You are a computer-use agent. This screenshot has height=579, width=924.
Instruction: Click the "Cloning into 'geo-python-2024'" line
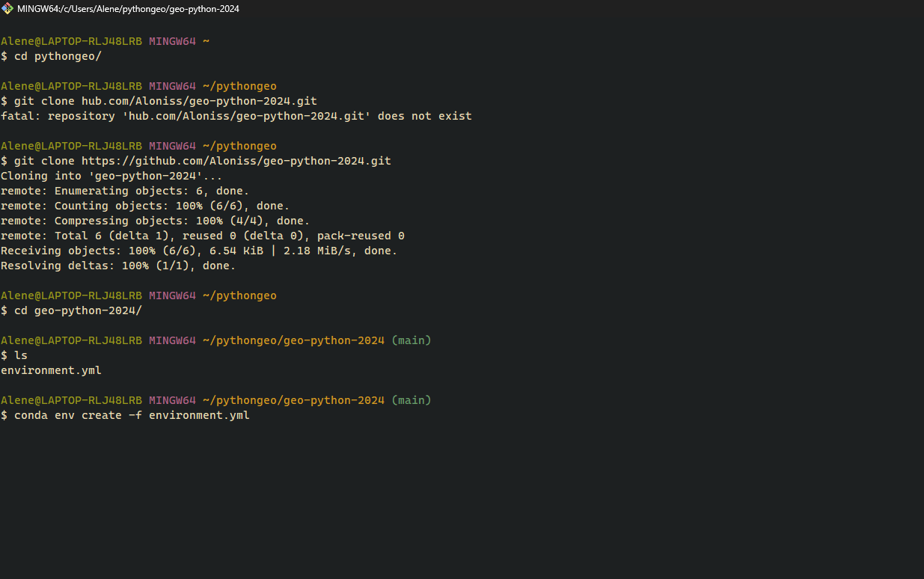coord(111,176)
